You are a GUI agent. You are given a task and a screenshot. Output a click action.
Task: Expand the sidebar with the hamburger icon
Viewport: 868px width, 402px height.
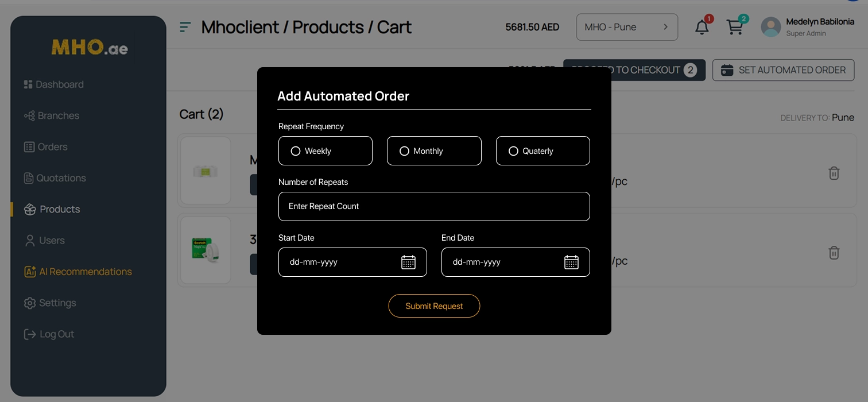pyautogui.click(x=184, y=26)
